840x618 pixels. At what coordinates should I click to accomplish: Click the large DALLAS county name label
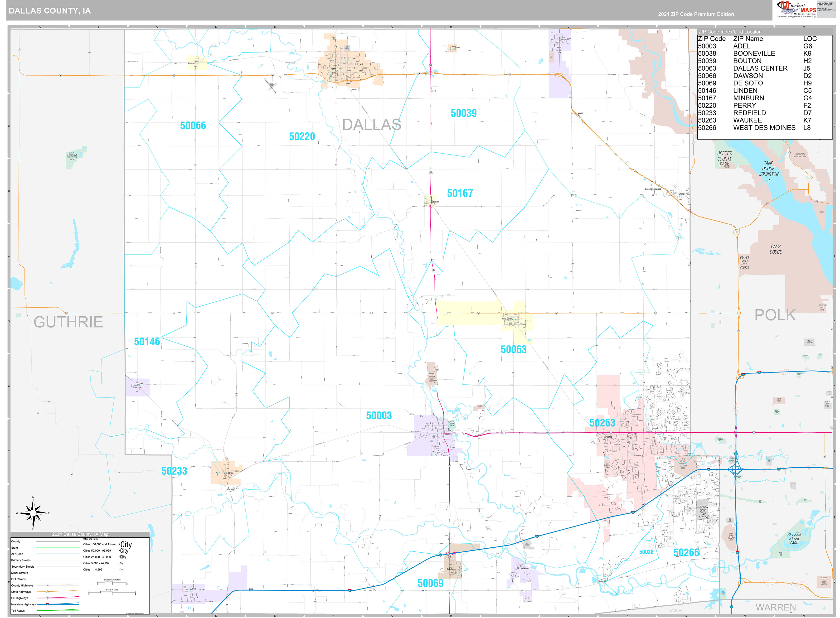(x=372, y=125)
